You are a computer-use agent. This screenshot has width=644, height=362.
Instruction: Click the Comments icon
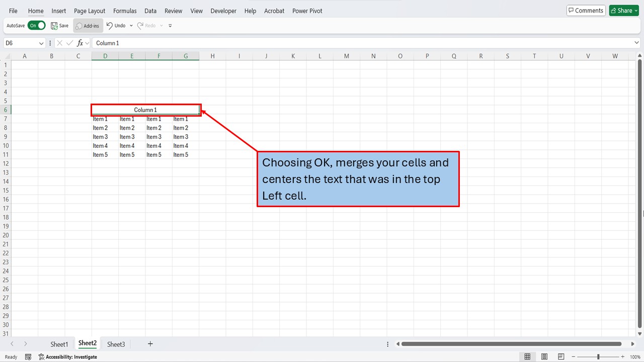click(585, 10)
